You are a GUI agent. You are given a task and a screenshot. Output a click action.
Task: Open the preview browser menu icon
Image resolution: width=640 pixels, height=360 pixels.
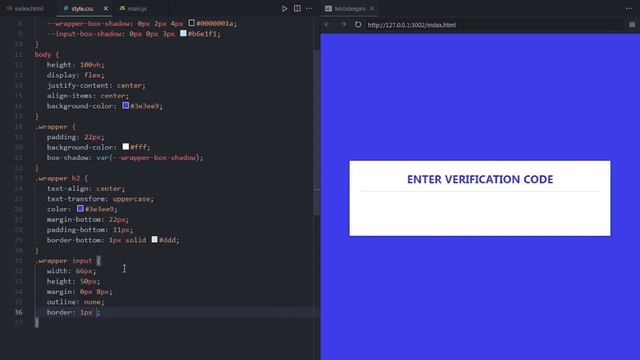tap(632, 24)
